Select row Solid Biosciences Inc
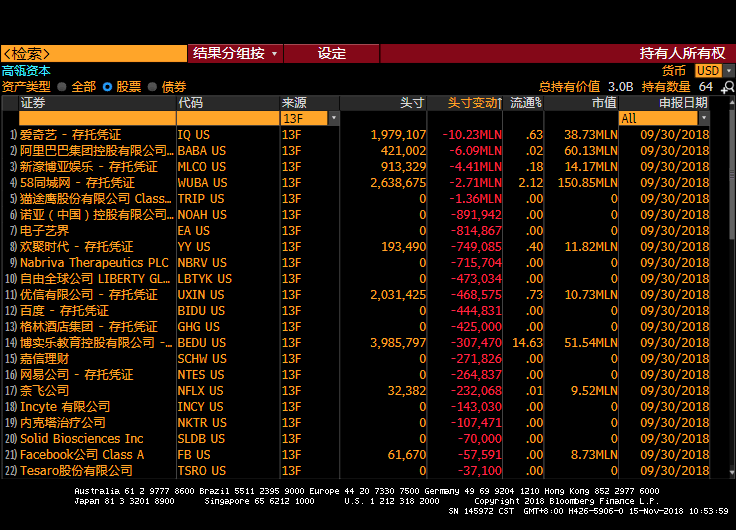736x530 pixels. coord(356,438)
